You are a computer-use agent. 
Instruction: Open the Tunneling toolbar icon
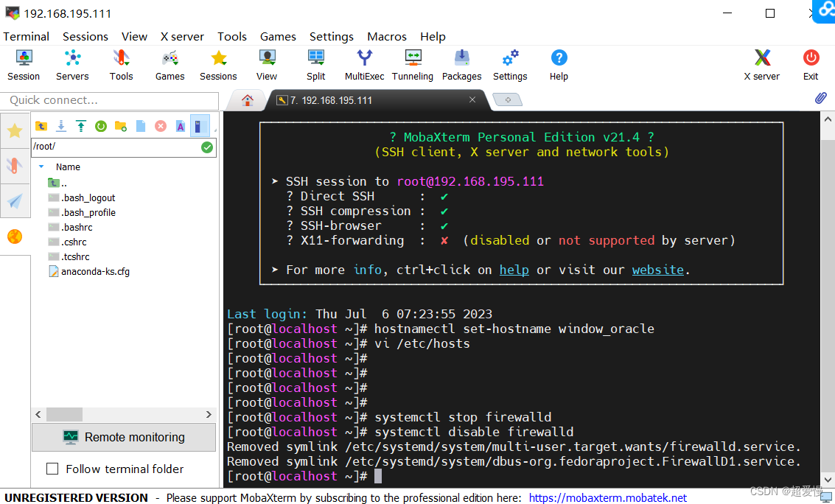[x=413, y=65]
